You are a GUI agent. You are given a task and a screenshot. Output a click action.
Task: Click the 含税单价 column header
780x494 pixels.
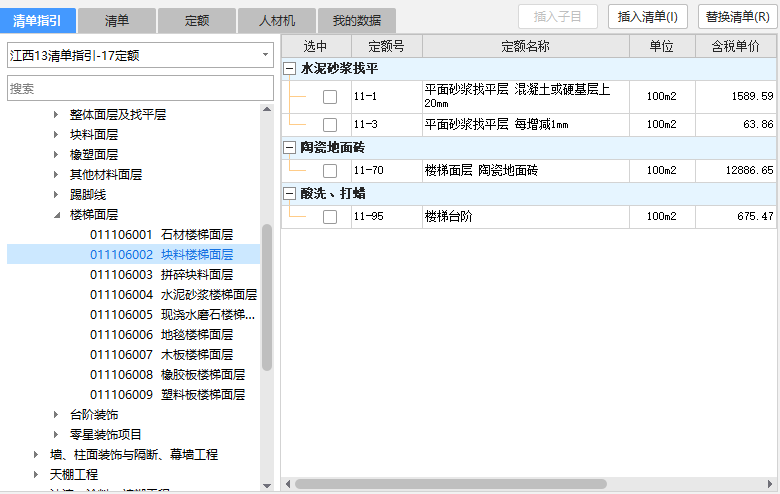736,46
